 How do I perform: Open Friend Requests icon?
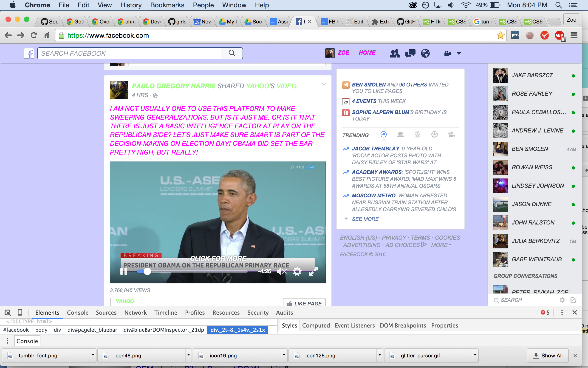(x=395, y=53)
